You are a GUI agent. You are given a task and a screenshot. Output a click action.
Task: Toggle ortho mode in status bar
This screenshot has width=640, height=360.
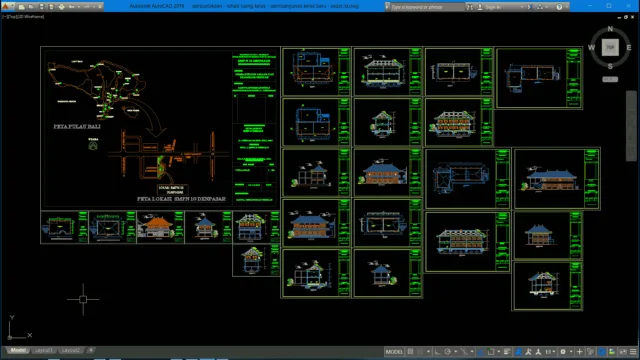click(438, 352)
